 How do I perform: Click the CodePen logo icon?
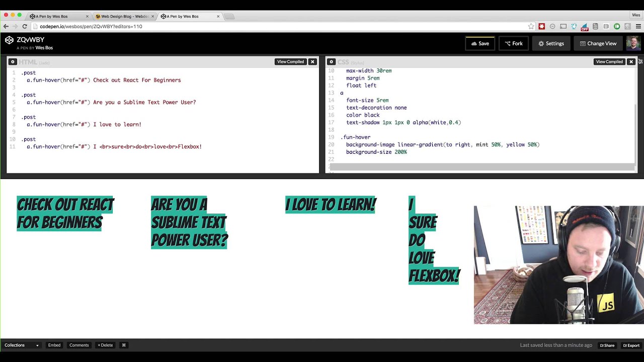[9, 40]
